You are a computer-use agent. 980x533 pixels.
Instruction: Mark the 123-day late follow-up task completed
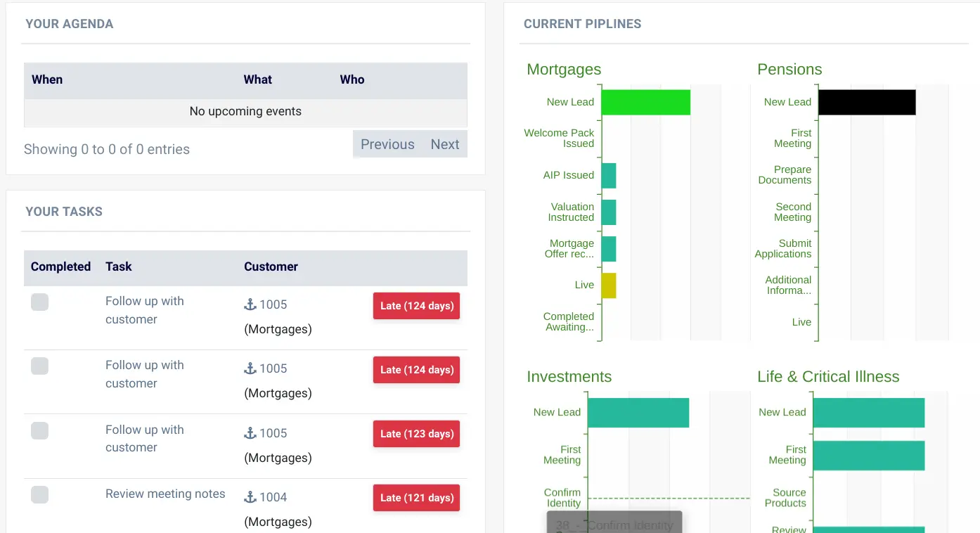click(39, 430)
